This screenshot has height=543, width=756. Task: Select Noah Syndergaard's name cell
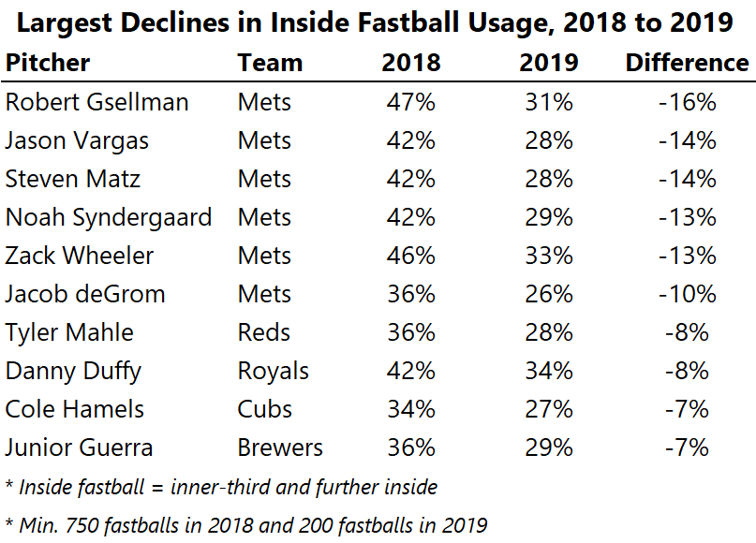coord(109,217)
